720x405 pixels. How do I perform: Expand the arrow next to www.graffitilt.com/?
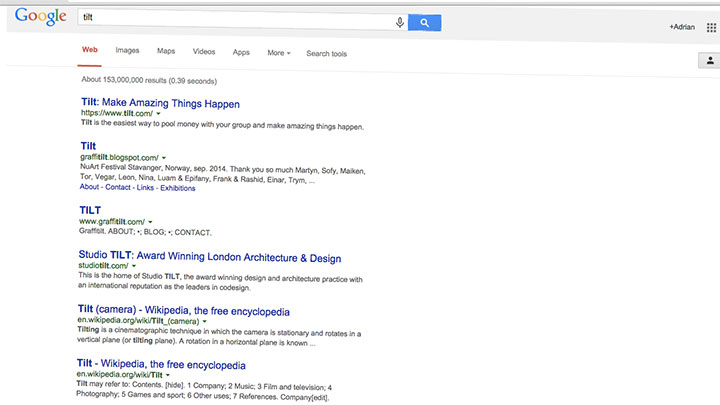[x=150, y=222]
